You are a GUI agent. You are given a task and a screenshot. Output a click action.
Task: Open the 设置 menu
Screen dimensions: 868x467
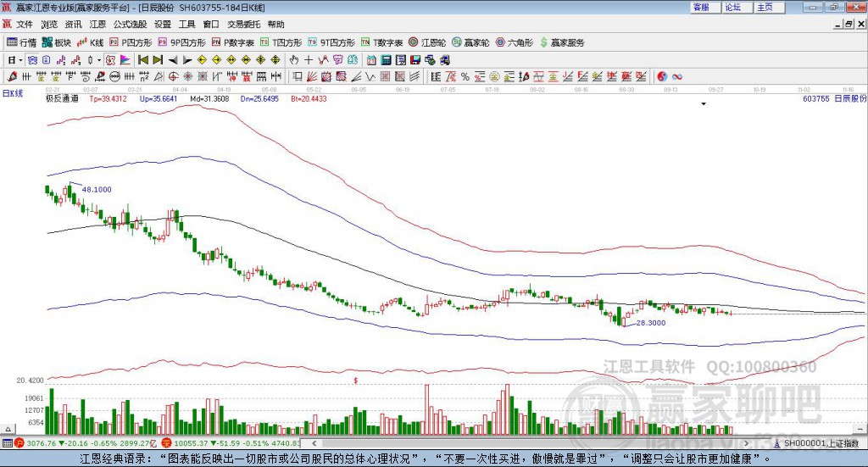click(163, 25)
